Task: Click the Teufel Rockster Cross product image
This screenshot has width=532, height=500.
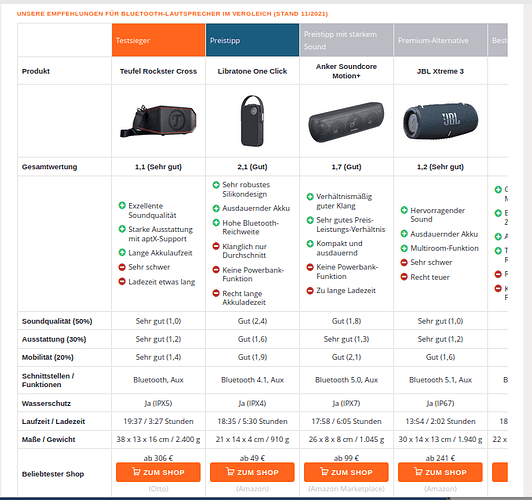Action: click(x=158, y=121)
